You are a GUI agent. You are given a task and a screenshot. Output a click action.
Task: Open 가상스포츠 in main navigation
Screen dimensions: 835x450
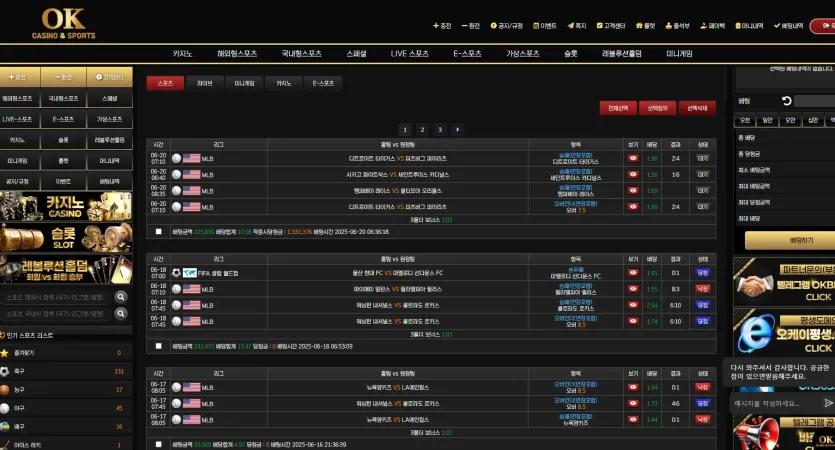pyautogui.click(x=522, y=54)
